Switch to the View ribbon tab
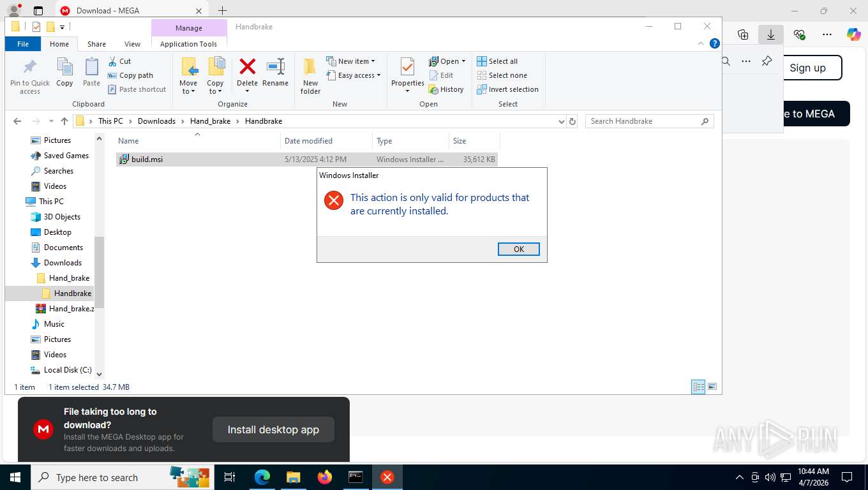Screen dimensions: 868x490 (x=132, y=44)
